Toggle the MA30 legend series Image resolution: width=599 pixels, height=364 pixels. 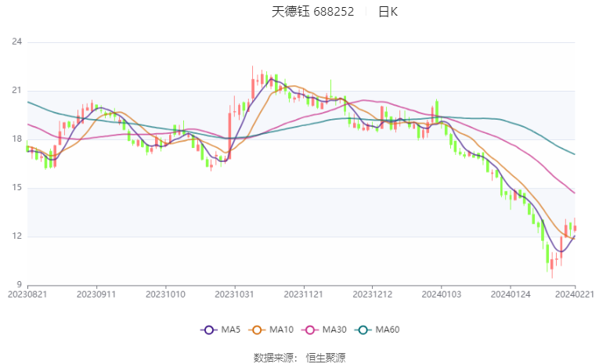324,330
